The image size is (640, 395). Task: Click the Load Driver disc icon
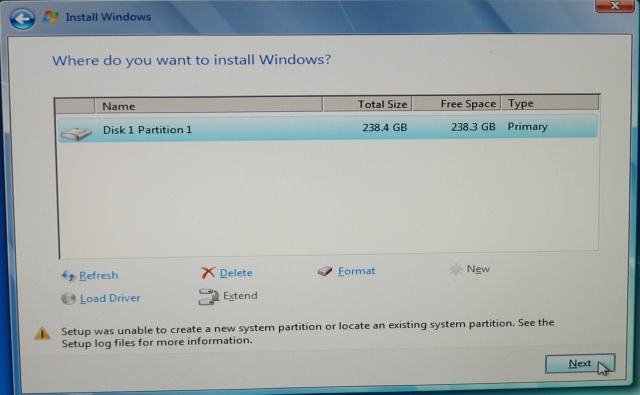click(68, 299)
